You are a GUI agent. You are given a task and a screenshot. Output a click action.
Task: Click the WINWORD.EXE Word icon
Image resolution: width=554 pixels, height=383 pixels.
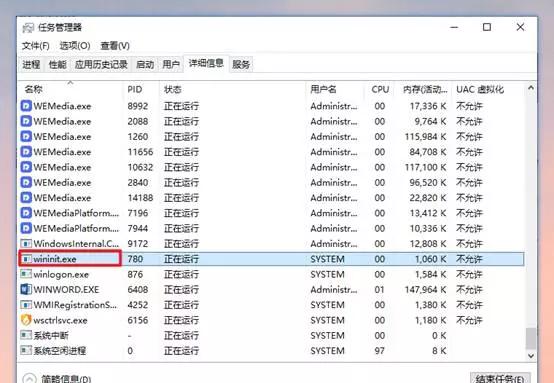point(26,290)
